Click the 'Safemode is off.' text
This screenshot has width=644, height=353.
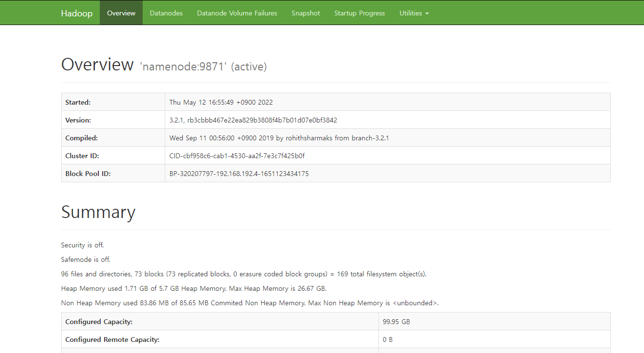[x=86, y=259]
